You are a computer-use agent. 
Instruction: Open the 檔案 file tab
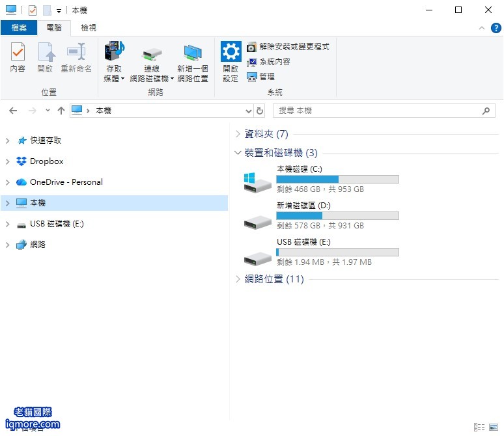pyautogui.click(x=19, y=28)
